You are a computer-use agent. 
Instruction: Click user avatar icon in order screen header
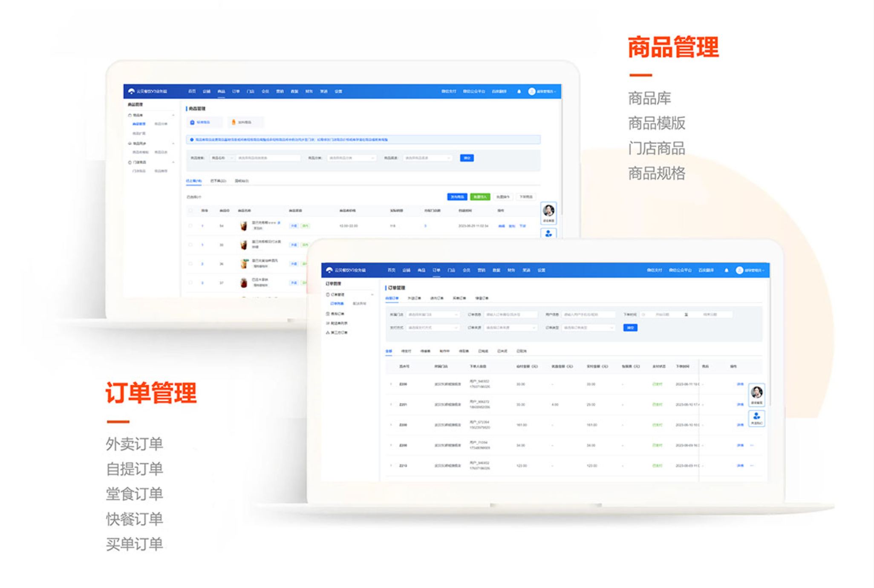[x=739, y=270]
